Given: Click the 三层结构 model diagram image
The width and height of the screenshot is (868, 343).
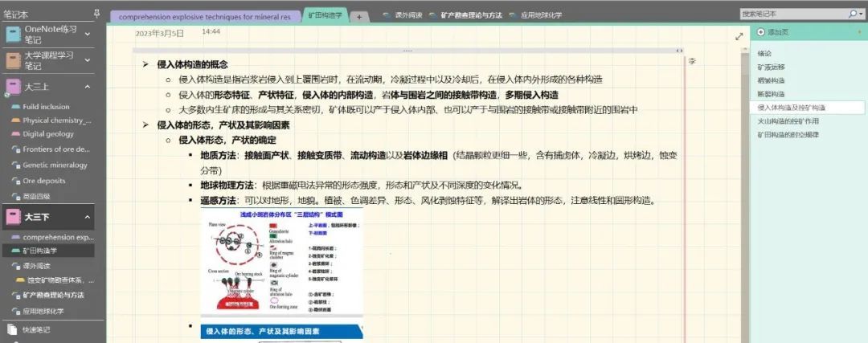Looking at the screenshot, I should point(280,262).
